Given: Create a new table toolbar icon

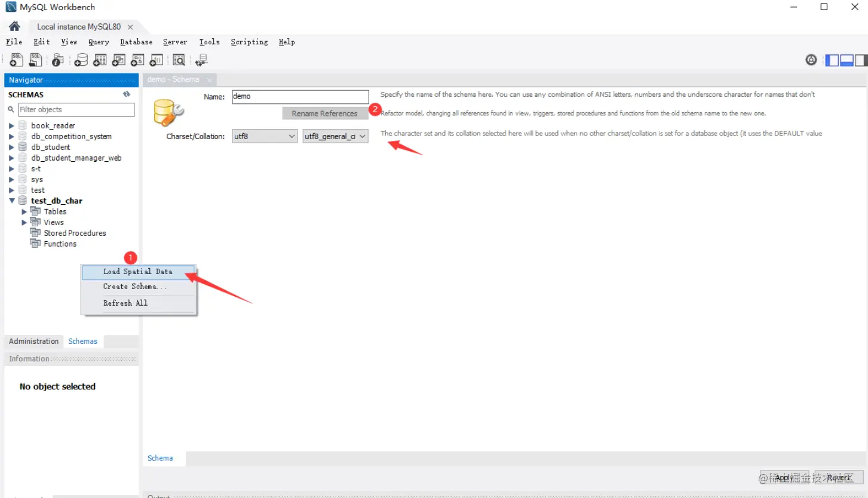Looking at the screenshot, I should click(x=100, y=60).
